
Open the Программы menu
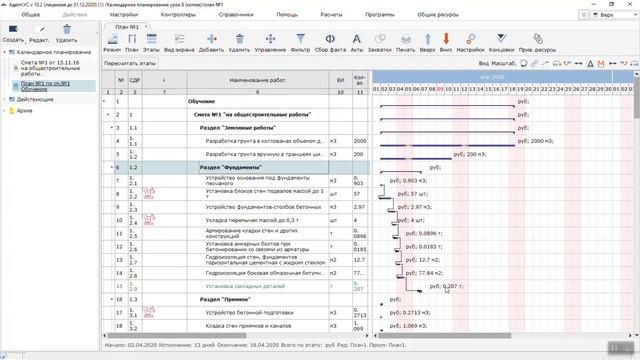point(380,15)
